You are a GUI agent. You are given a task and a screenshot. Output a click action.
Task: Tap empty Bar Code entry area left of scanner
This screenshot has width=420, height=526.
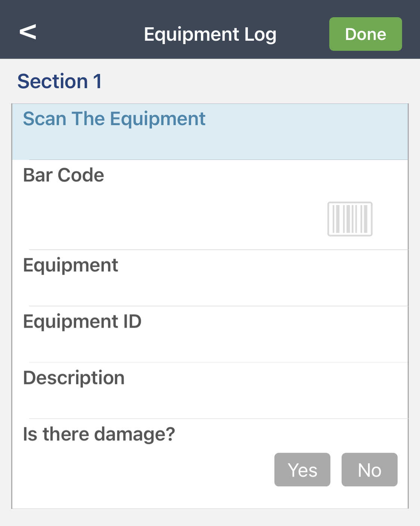coord(168,219)
